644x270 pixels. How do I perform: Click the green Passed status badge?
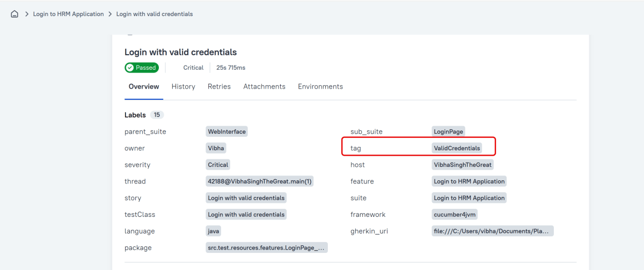point(142,68)
